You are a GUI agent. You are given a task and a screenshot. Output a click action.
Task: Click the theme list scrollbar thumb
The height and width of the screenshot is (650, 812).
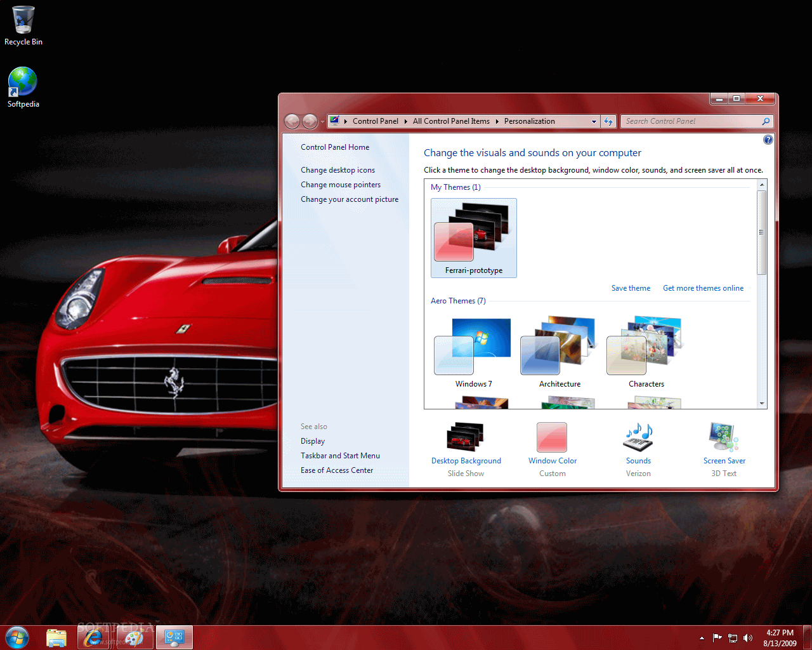pyautogui.click(x=762, y=232)
